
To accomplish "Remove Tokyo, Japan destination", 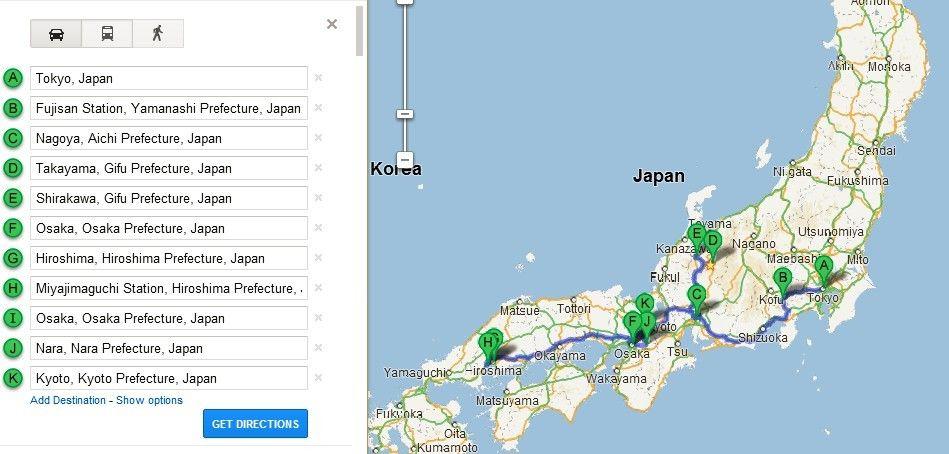I will (x=318, y=78).
